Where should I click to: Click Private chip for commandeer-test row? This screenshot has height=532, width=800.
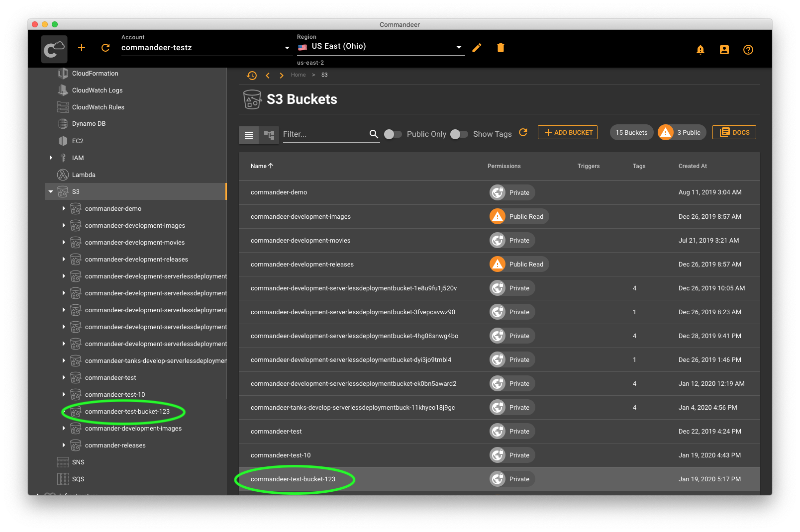(x=512, y=431)
